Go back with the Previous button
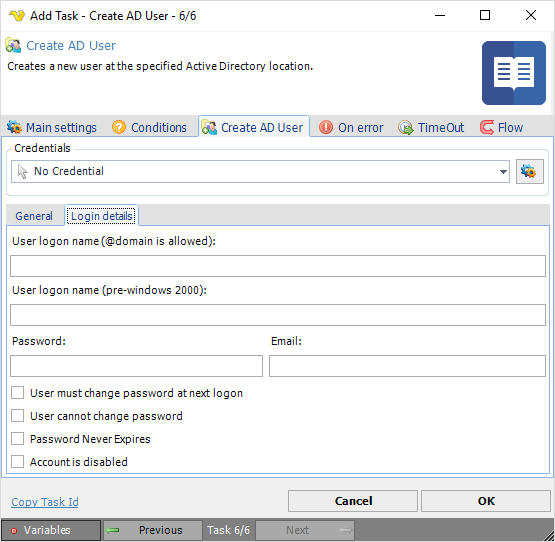The height and width of the screenshot is (542, 555). pyautogui.click(x=153, y=530)
